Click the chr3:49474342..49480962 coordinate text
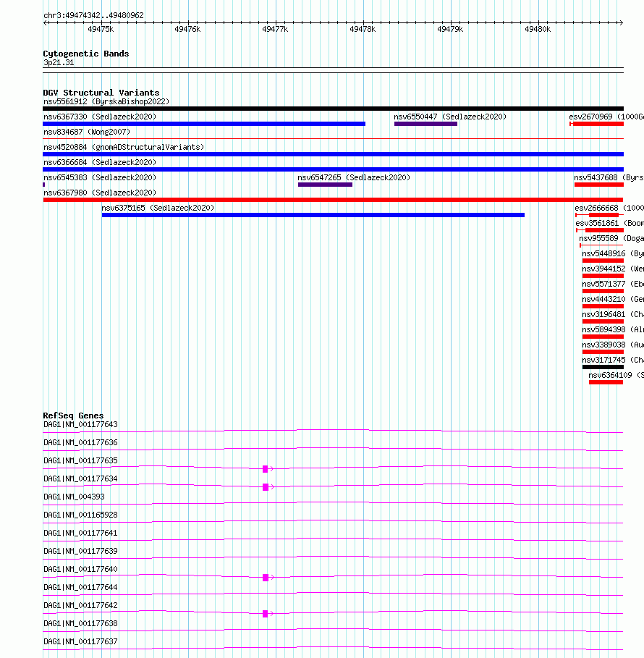 coord(93,15)
